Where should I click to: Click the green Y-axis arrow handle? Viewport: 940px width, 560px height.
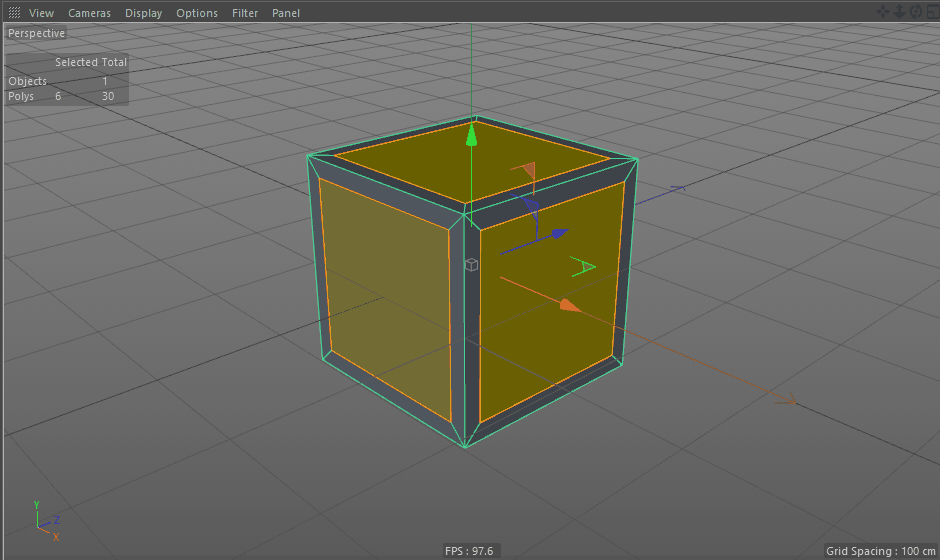[472, 133]
